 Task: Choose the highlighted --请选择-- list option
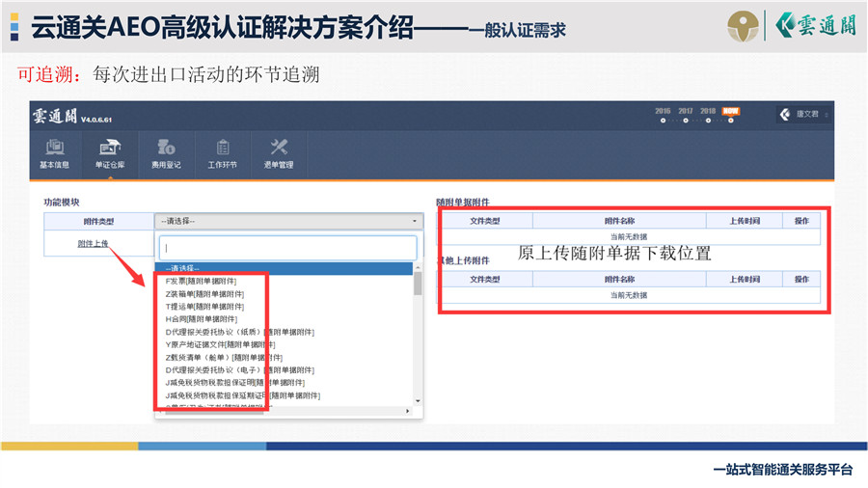[284, 268]
